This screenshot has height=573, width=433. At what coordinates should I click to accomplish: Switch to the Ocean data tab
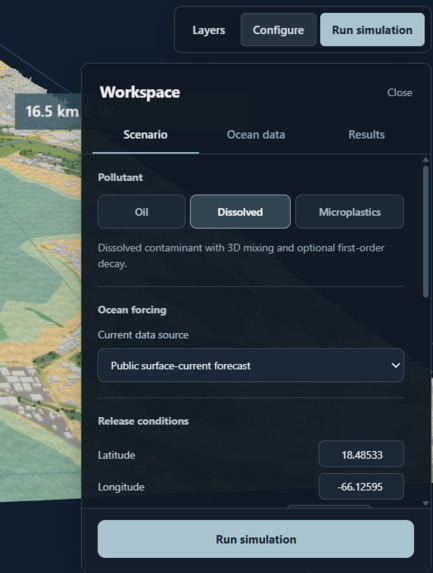pyautogui.click(x=256, y=135)
